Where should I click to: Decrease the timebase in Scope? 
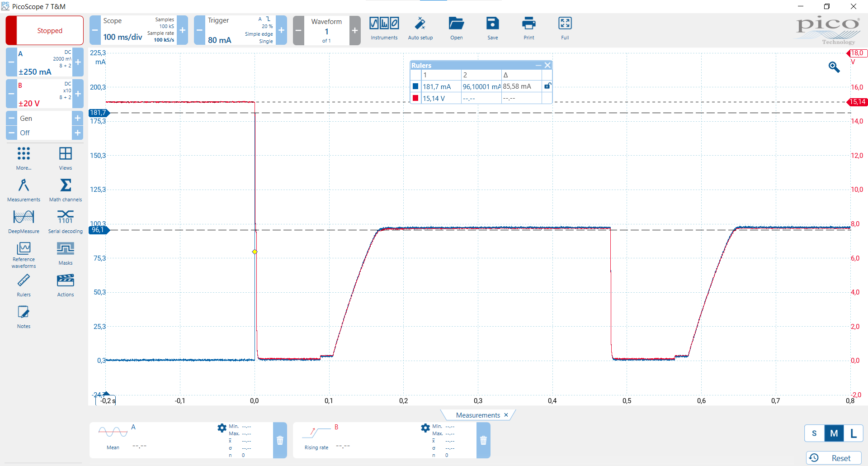[x=95, y=30]
